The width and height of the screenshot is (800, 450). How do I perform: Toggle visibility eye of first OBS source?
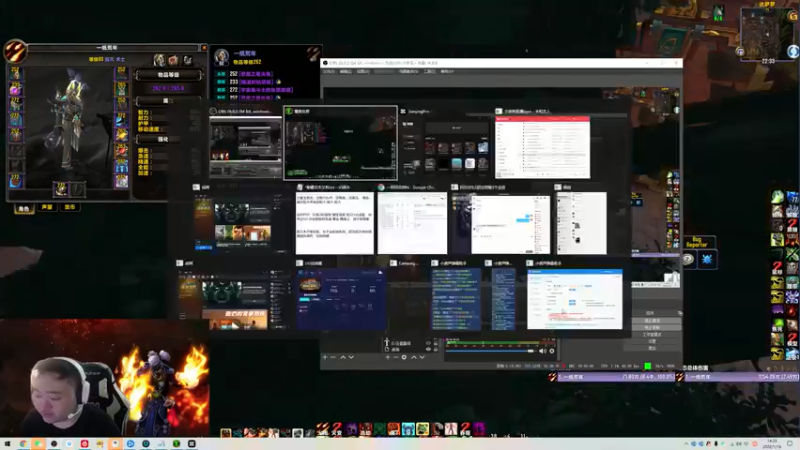[429, 343]
